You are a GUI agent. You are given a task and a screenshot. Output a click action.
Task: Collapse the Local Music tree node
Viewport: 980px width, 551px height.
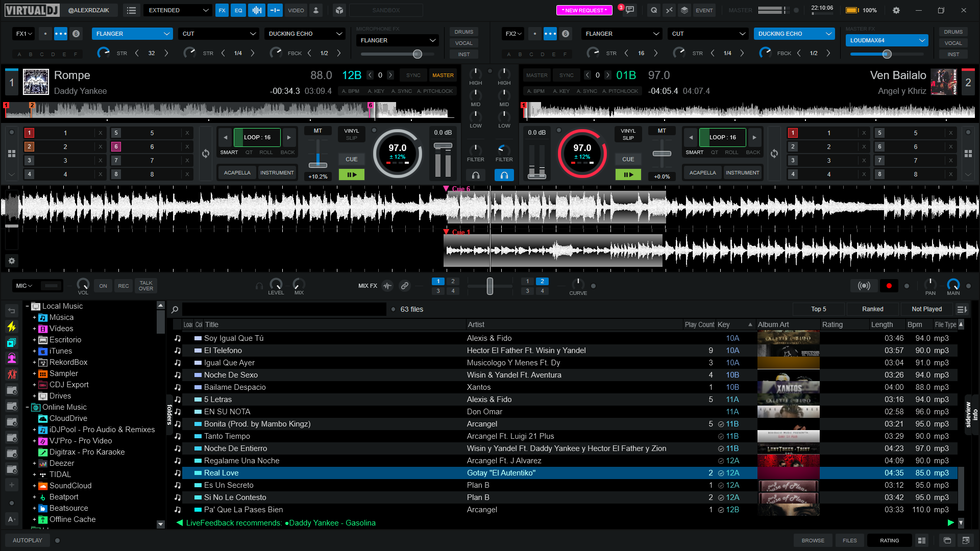click(x=27, y=306)
